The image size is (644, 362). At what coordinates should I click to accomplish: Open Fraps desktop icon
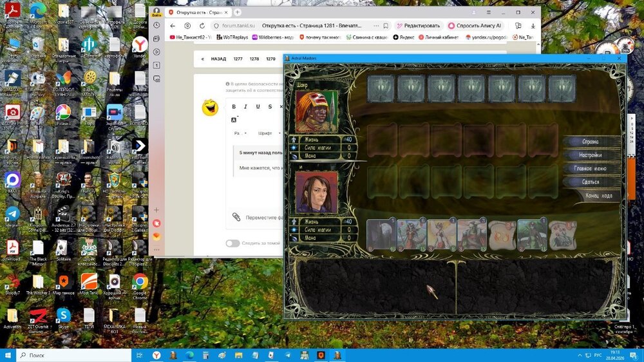click(x=89, y=115)
